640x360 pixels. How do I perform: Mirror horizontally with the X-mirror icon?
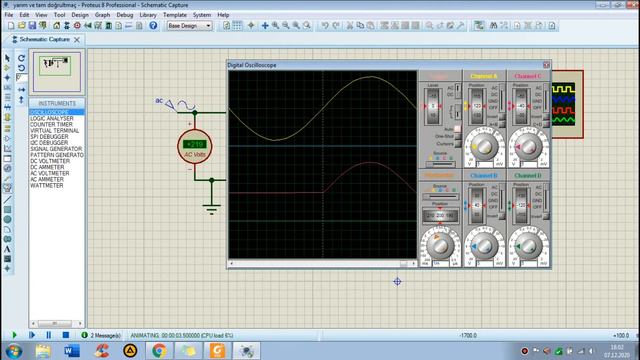click(22, 89)
